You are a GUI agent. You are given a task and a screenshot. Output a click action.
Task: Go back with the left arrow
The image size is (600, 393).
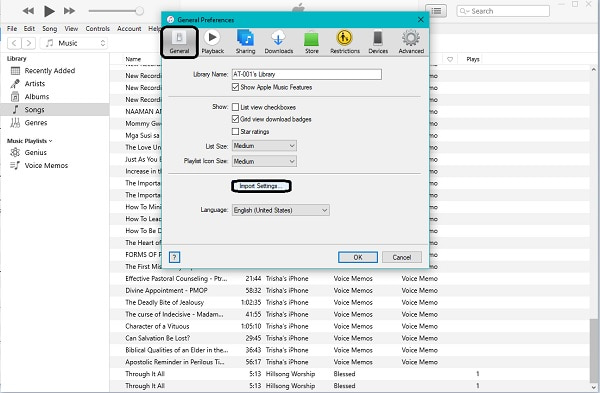(14, 43)
